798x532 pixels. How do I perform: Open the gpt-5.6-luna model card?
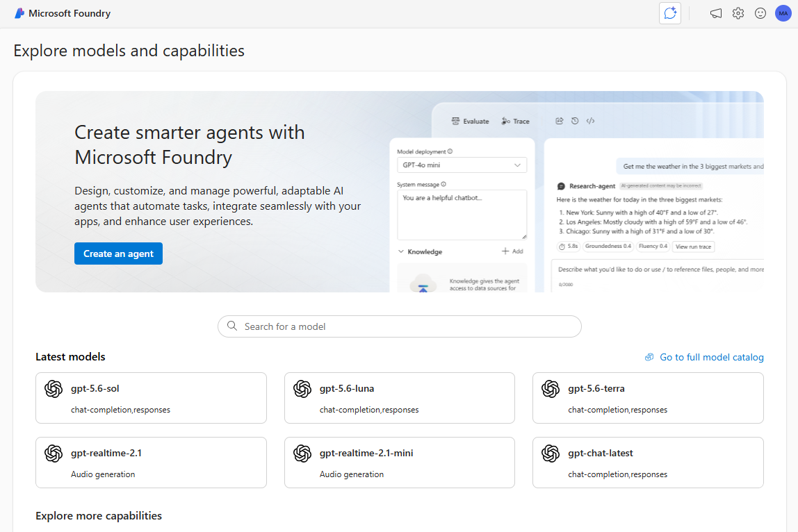click(400, 398)
